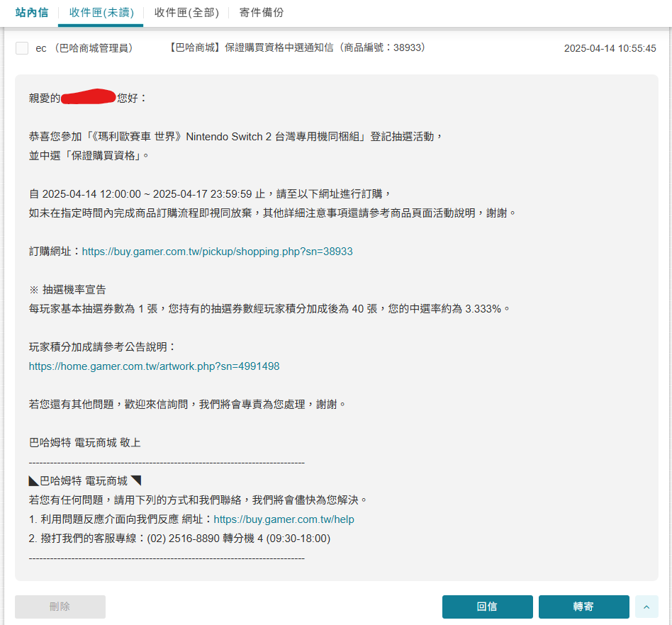
Task: Click the line starting 如未在指定時間內完成
Action: pyautogui.click(x=273, y=213)
